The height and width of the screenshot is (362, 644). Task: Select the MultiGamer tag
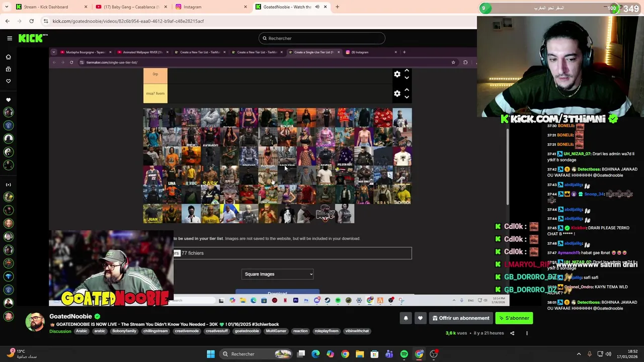(276, 331)
